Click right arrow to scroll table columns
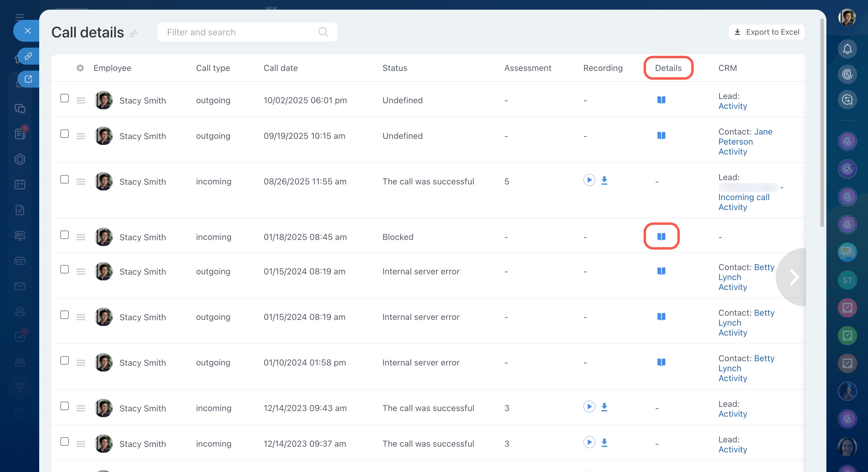This screenshot has height=472, width=868. (794, 277)
